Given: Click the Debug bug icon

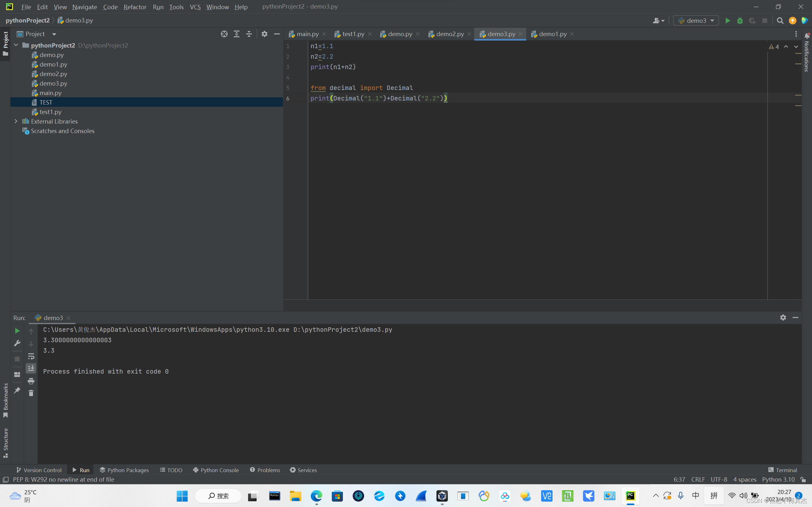Looking at the screenshot, I should pyautogui.click(x=740, y=21).
